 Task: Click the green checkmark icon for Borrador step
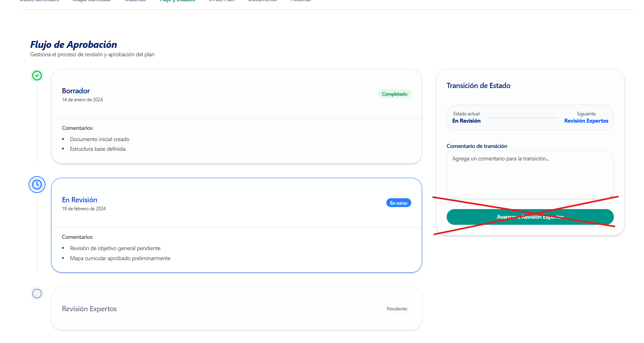pos(37,76)
